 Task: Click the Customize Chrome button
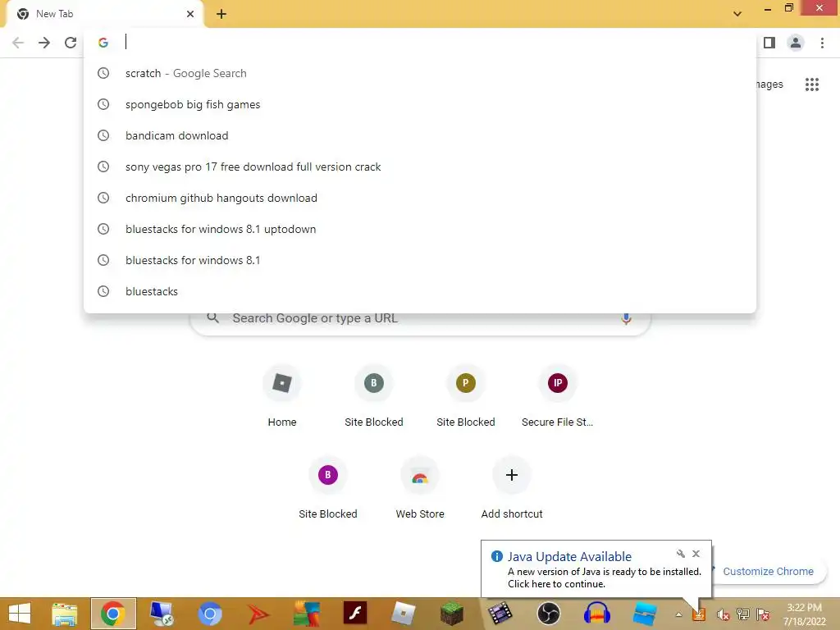[768, 571]
